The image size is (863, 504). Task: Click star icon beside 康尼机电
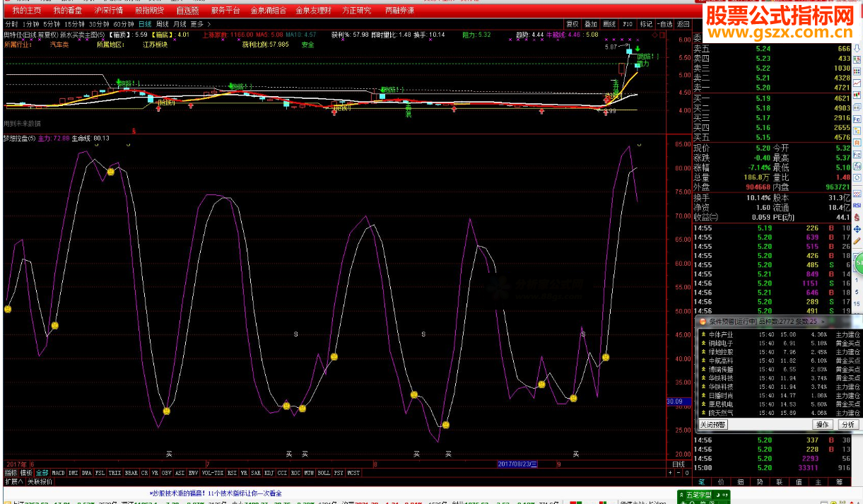[703, 404]
